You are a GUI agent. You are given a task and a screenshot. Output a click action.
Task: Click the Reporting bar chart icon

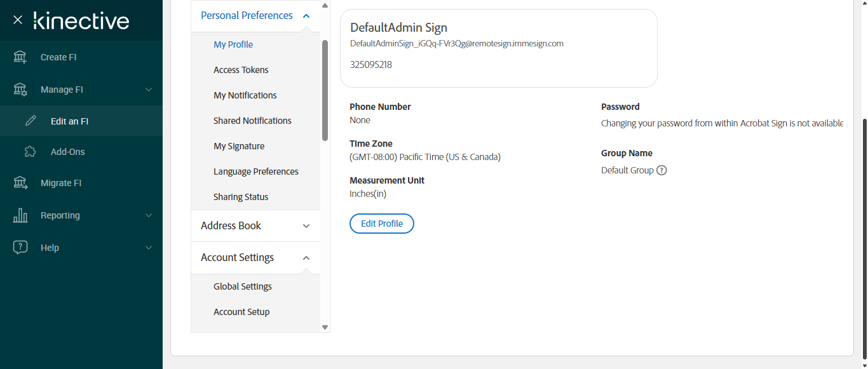tap(20, 215)
